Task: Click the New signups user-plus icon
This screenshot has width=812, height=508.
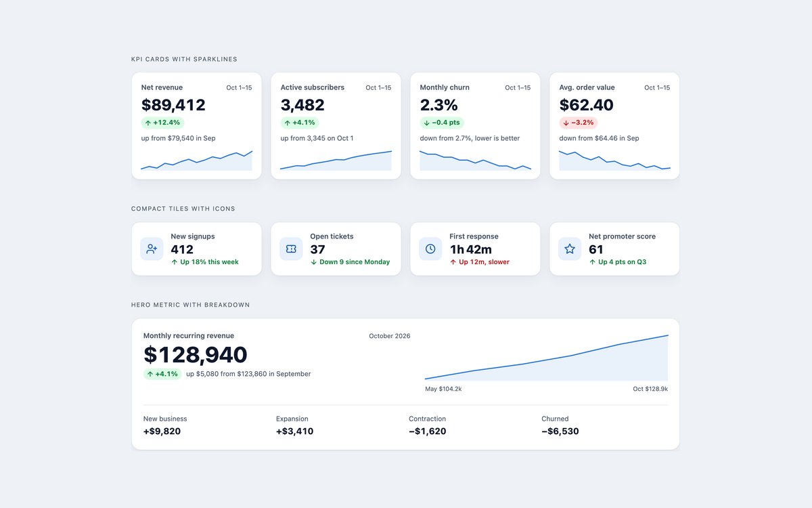Action: [152, 249]
